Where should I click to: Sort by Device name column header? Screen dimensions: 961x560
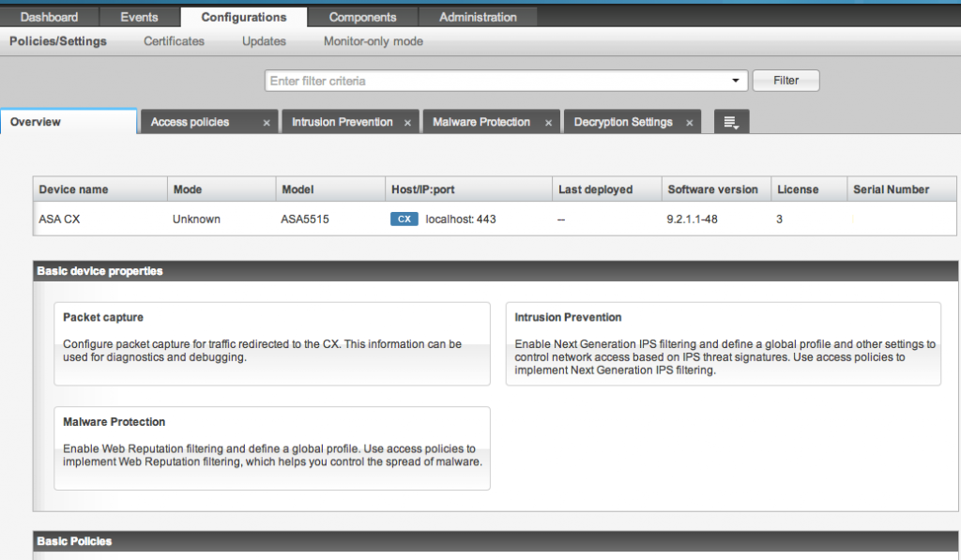[x=73, y=189]
